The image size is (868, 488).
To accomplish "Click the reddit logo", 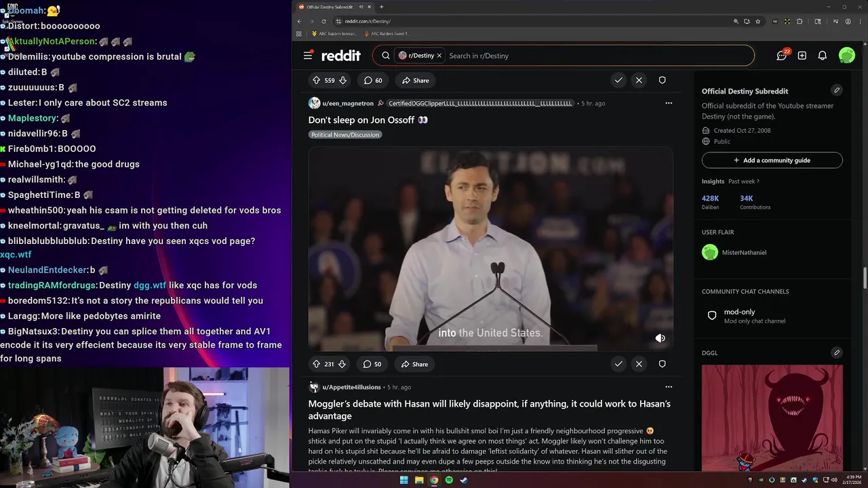I will pos(341,56).
